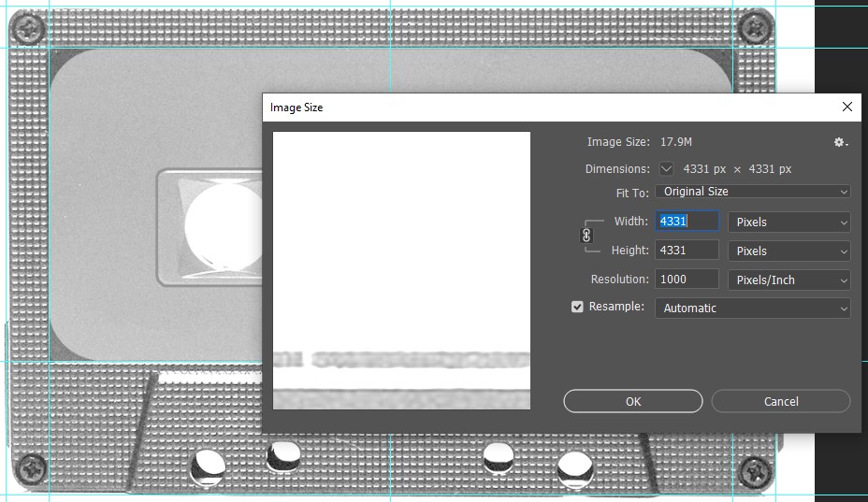Toggle the constrain proportions chain link

(587, 236)
